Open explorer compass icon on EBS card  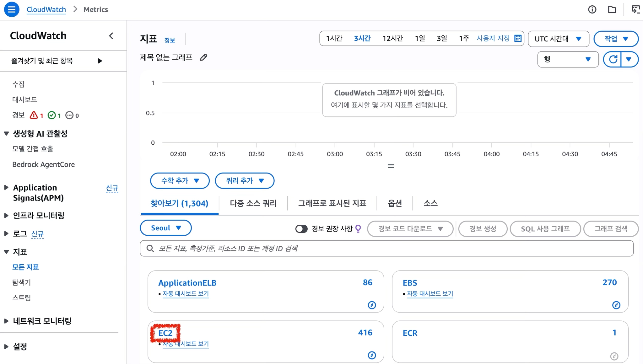tap(616, 305)
